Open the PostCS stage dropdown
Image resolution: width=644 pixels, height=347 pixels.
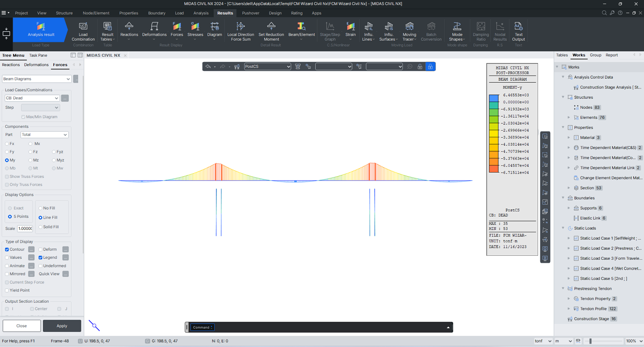[267, 67]
